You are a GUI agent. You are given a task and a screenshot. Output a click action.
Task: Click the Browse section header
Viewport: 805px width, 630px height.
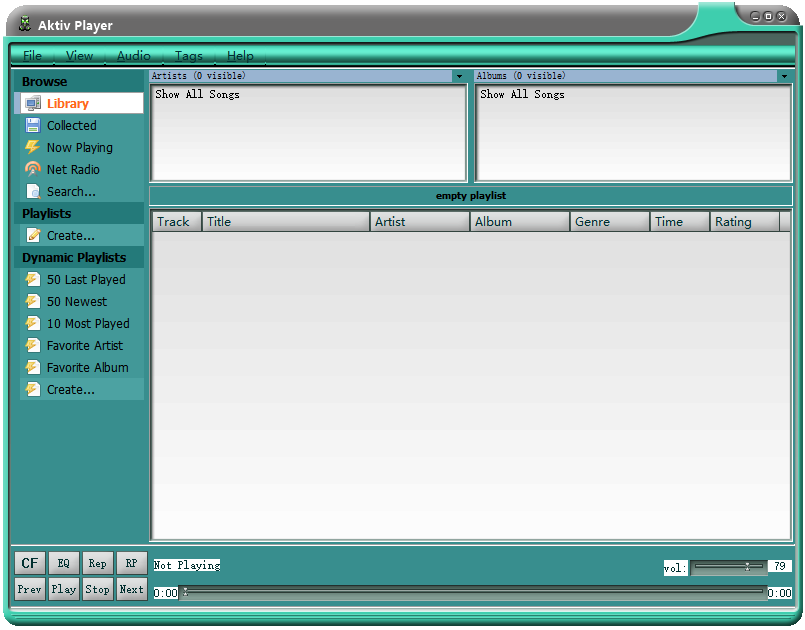79,82
